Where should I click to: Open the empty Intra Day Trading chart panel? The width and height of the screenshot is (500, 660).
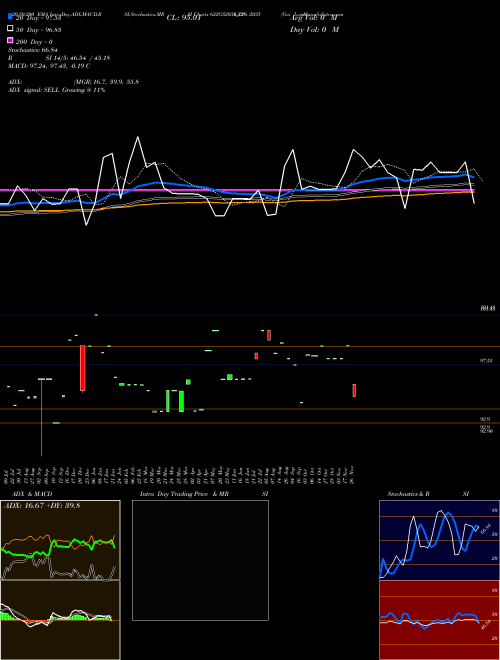coord(200,560)
